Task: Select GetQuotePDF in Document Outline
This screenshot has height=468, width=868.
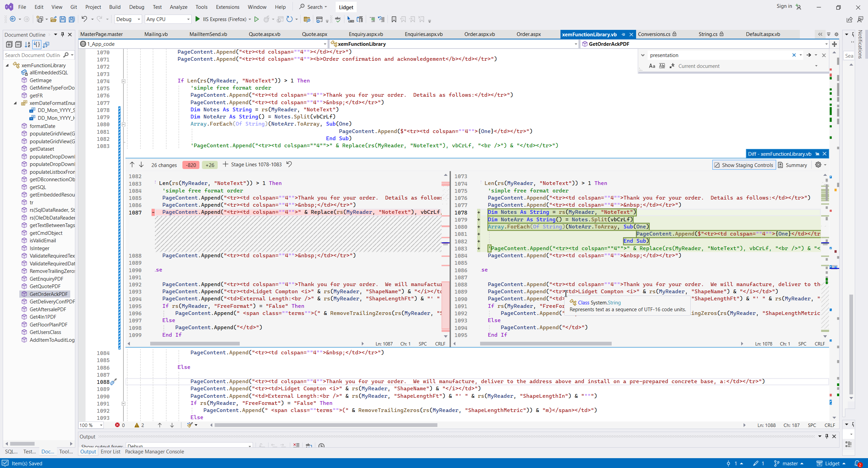Action: [45, 286]
